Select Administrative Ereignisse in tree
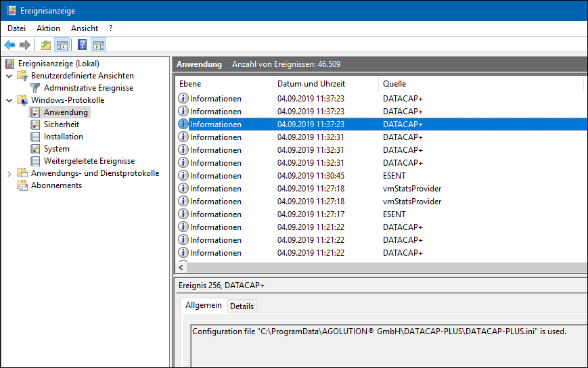The image size is (588, 368). tap(89, 88)
